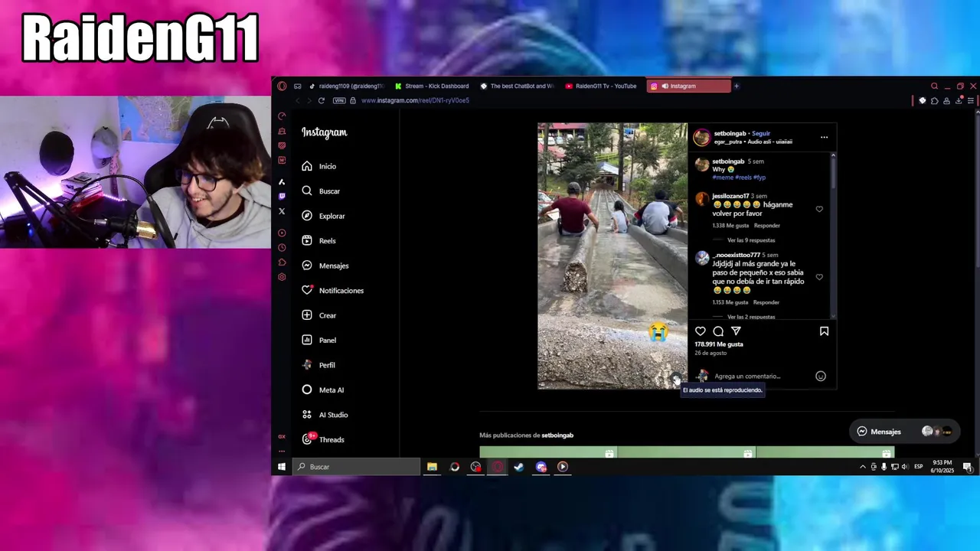Click the #meme hashtag in caption

pos(723,178)
